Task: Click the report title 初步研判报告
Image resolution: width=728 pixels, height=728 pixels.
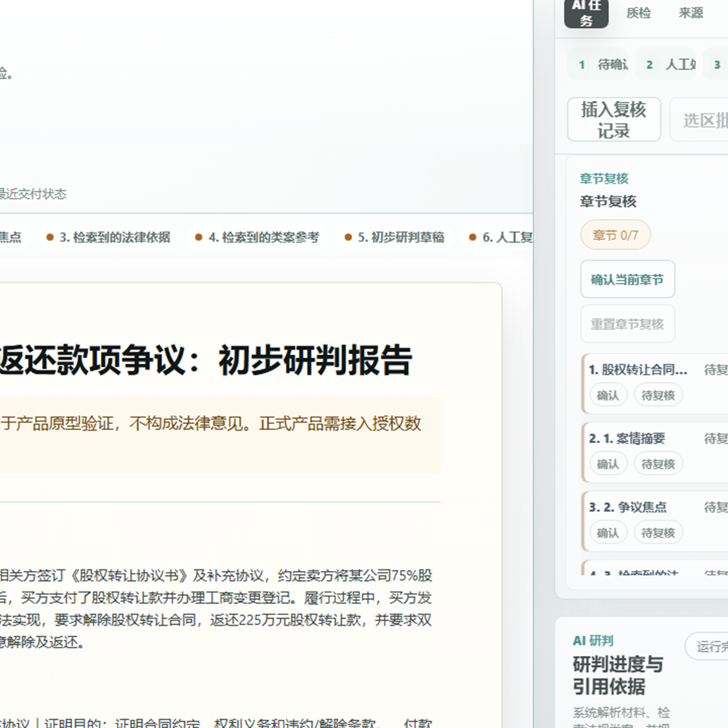Action: (x=315, y=359)
